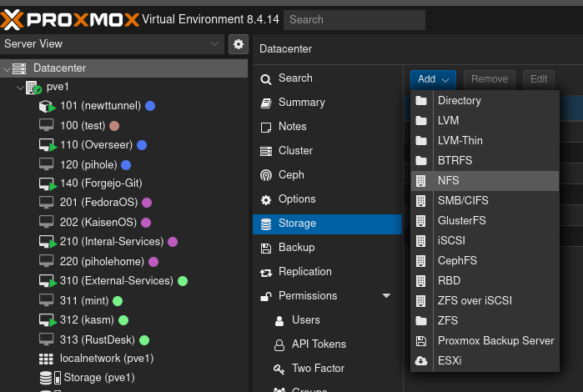Click the green tag dot on 311 (mint)
This screenshot has width=583, height=392.
point(118,301)
